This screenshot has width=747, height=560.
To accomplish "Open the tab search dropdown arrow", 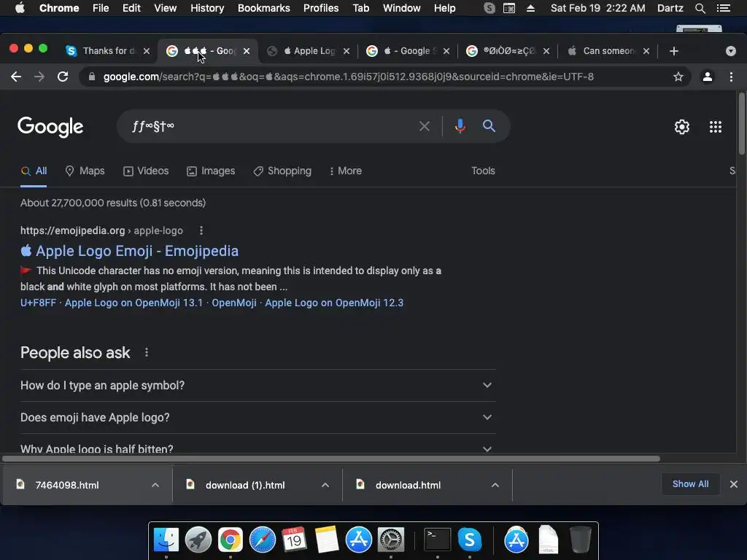I will pos(731,51).
